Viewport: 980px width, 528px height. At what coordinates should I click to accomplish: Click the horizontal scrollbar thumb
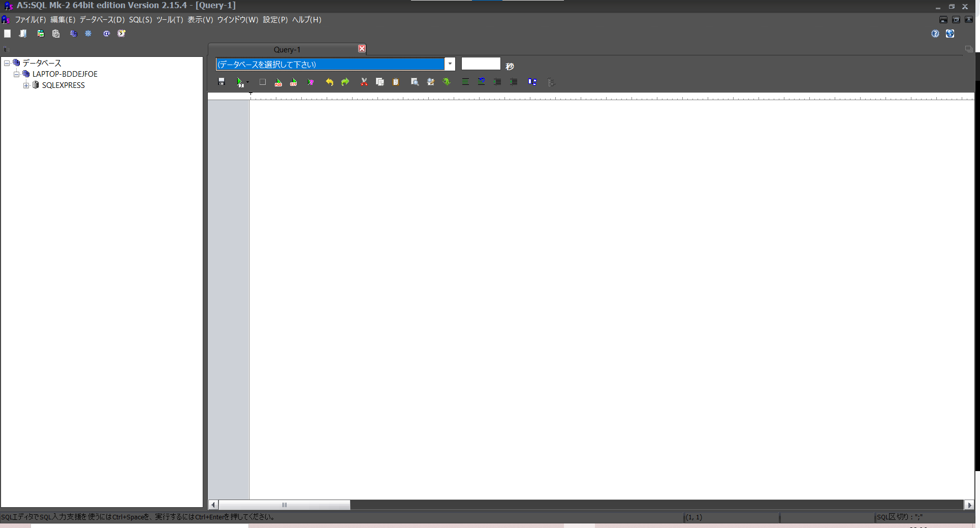click(x=284, y=505)
